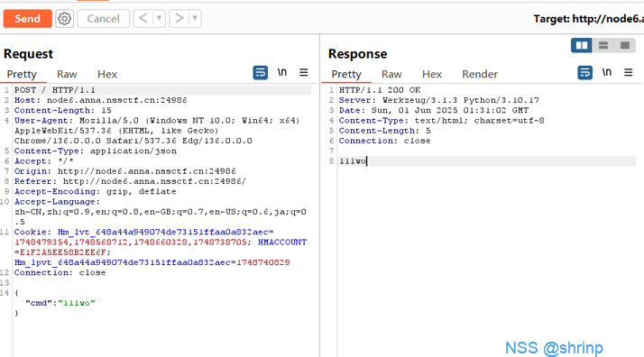The height and width of the screenshot is (357, 644).
Task: Open the back history dropdown arrow
Action: click(x=159, y=18)
